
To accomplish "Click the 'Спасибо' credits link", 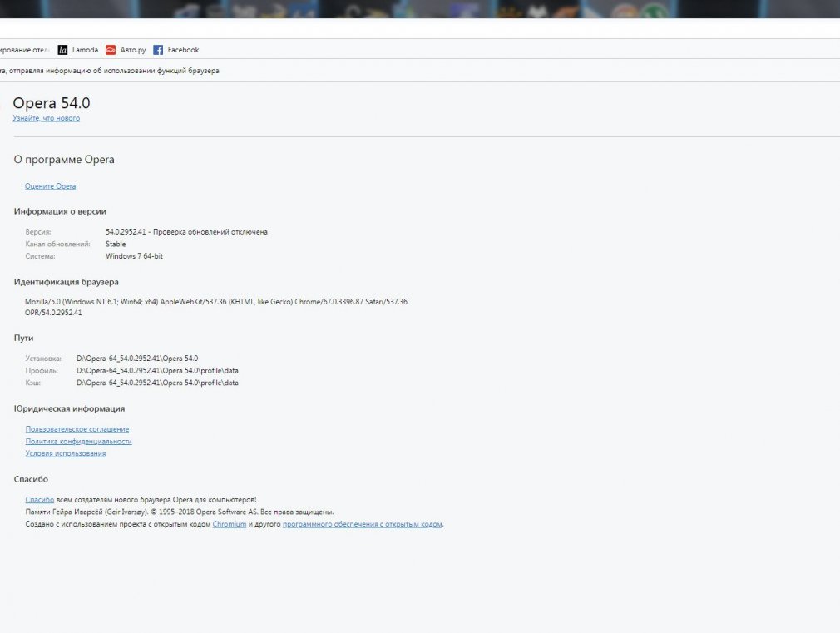I will pos(40,500).
